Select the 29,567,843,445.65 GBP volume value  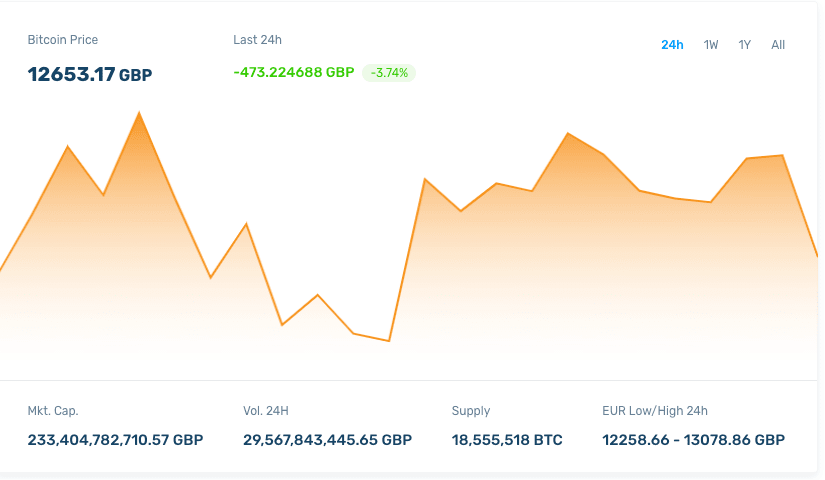pos(327,440)
